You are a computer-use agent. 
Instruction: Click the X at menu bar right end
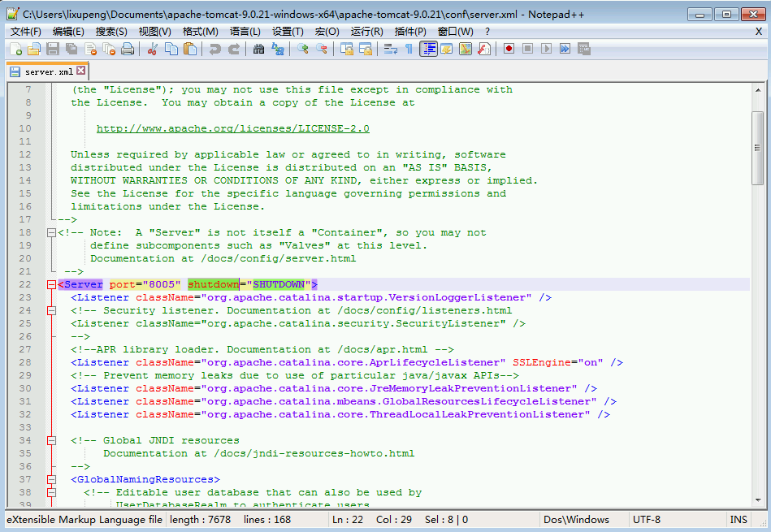(x=759, y=32)
